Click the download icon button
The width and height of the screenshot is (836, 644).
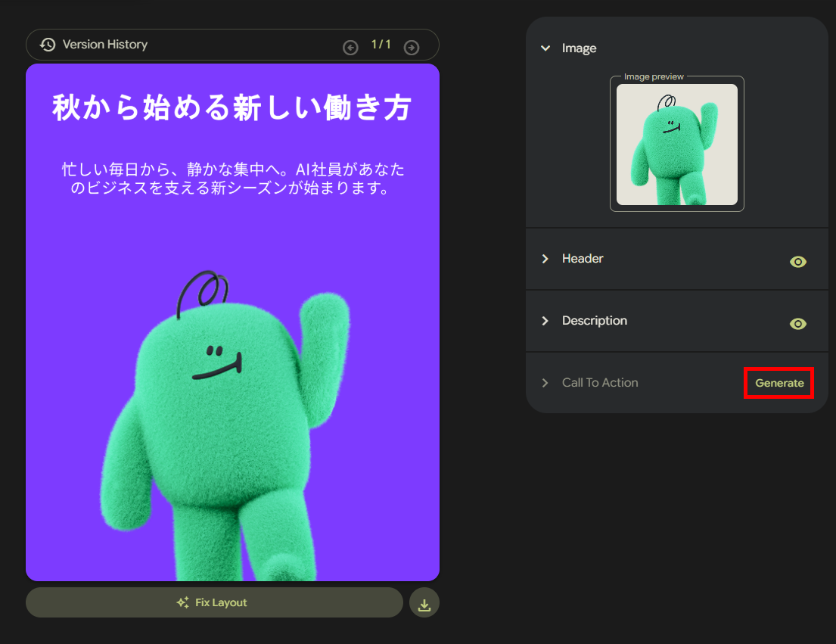[x=424, y=603]
